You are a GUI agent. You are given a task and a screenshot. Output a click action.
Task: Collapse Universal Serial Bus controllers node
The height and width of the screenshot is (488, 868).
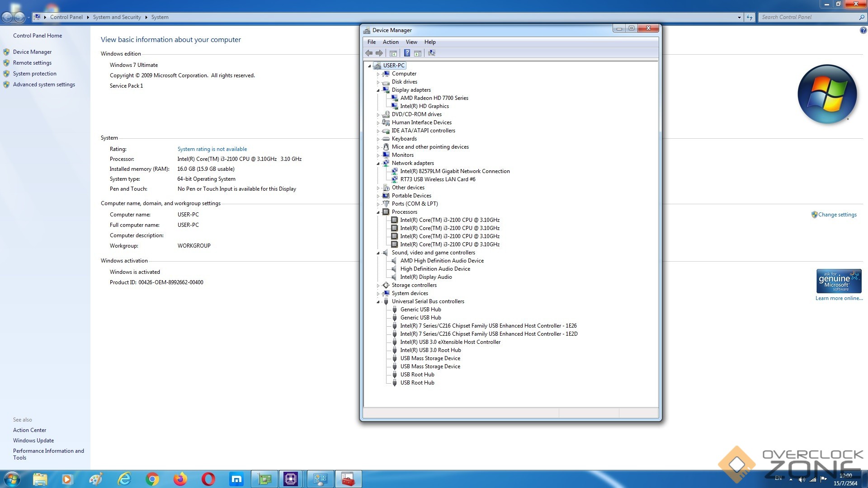[378, 301]
